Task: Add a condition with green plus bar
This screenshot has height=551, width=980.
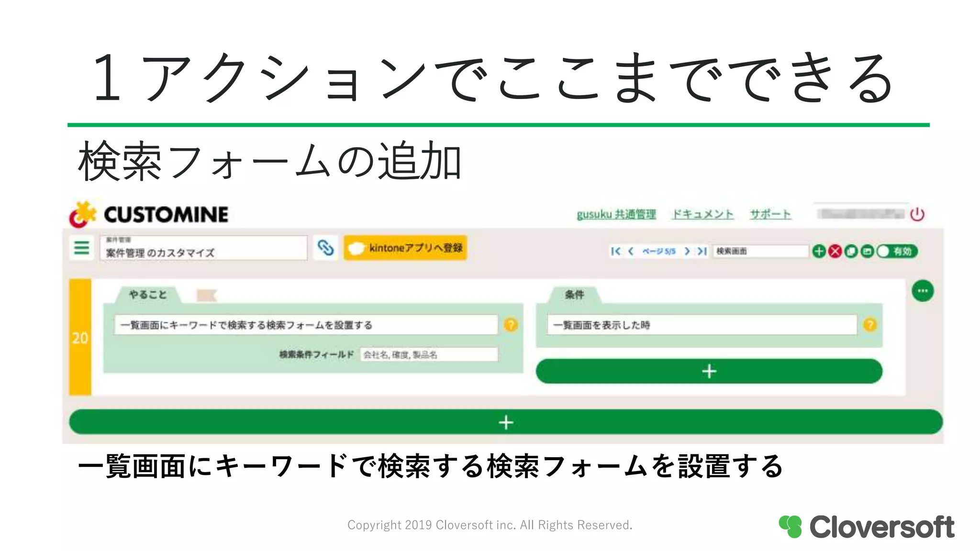Action: click(x=709, y=371)
